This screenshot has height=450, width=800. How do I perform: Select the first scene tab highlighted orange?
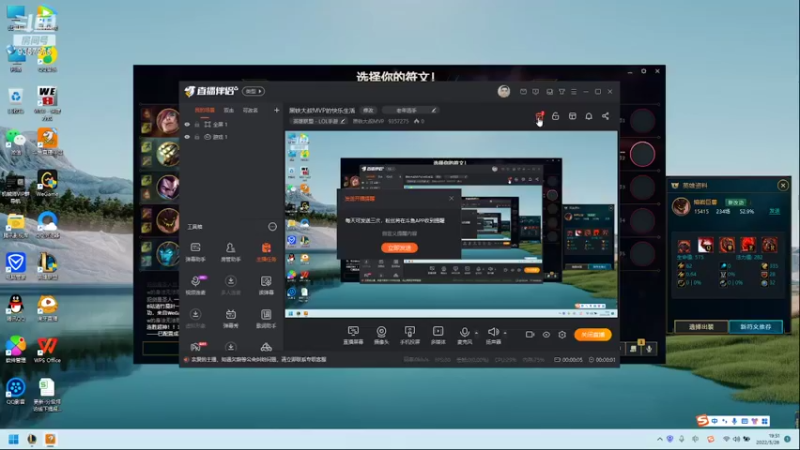[x=205, y=110]
